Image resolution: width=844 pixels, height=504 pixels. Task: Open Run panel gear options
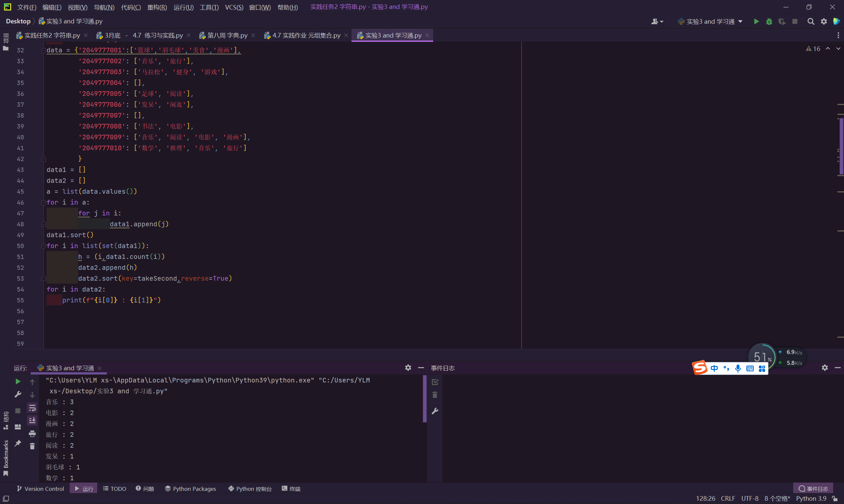coord(408,368)
